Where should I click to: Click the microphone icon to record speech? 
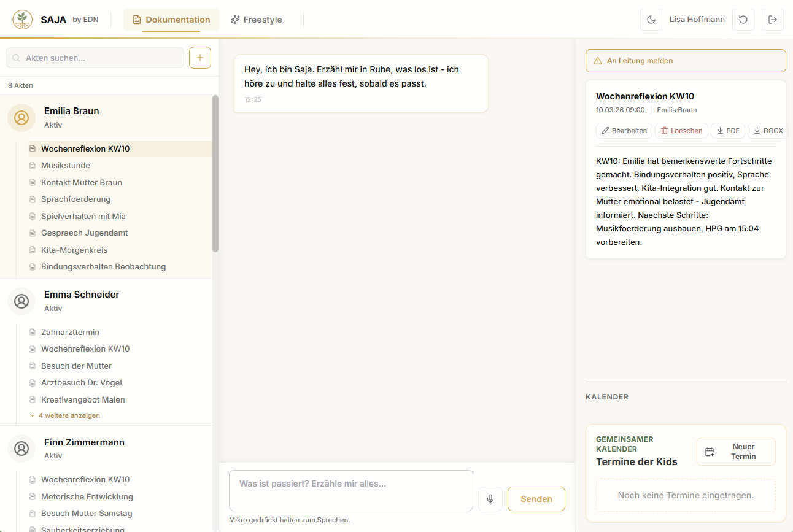coord(490,499)
